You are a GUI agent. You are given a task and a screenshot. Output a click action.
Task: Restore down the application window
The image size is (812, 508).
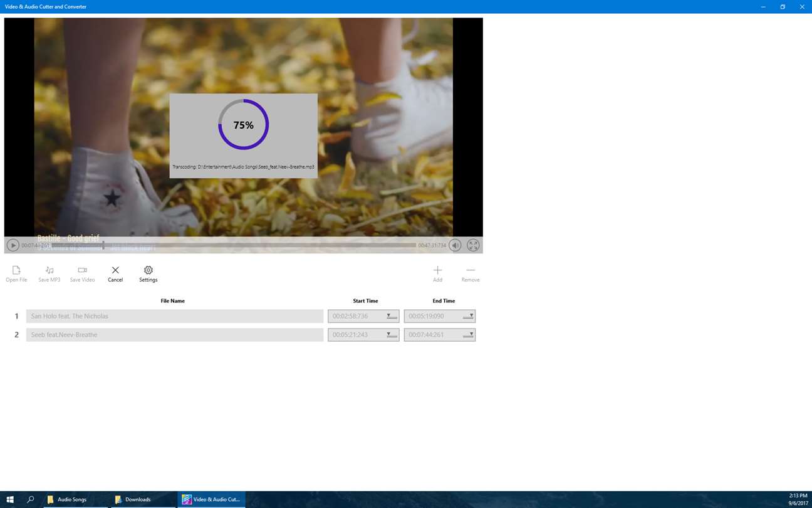pyautogui.click(x=783, y=7)
